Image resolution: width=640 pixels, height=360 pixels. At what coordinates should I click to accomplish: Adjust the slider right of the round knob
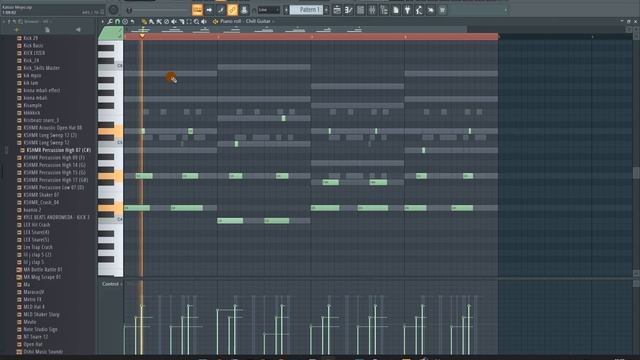click(157, 10)
